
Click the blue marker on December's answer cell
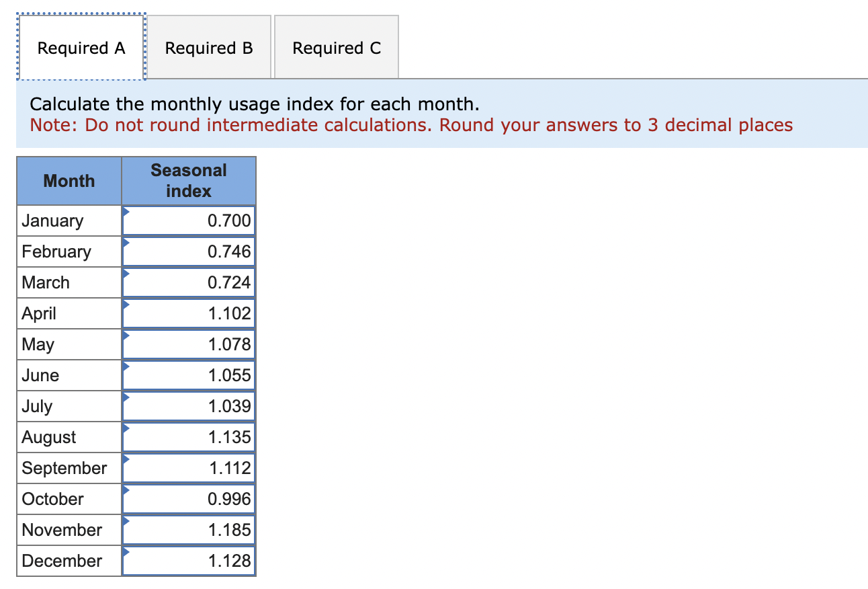pos(125,554)
